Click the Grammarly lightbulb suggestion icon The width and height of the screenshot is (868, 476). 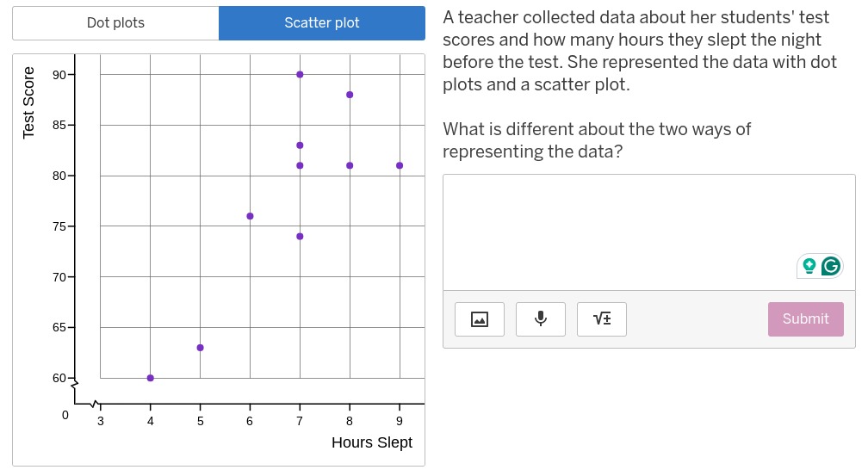click(x=809, y=266)
